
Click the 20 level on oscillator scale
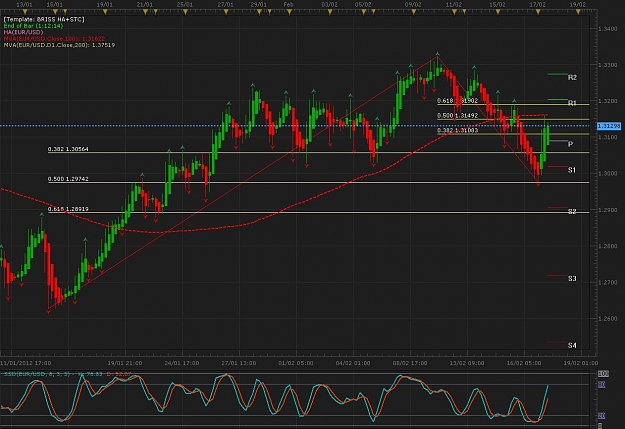pyautogui.click(x=602, y=416)
